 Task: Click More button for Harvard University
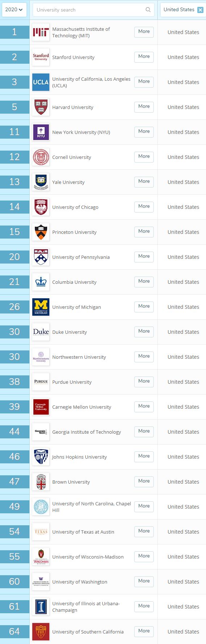144,106
